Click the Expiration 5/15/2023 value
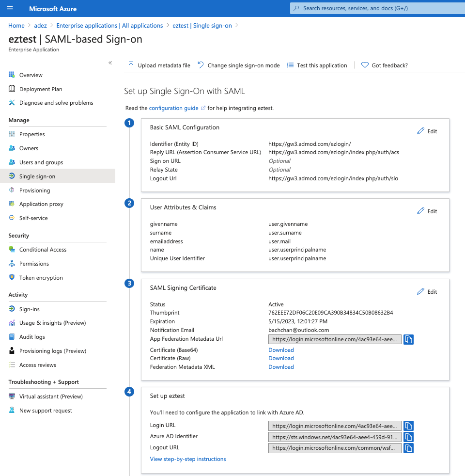Viewport: 465px width, 476px height. (x=297, y=321)
